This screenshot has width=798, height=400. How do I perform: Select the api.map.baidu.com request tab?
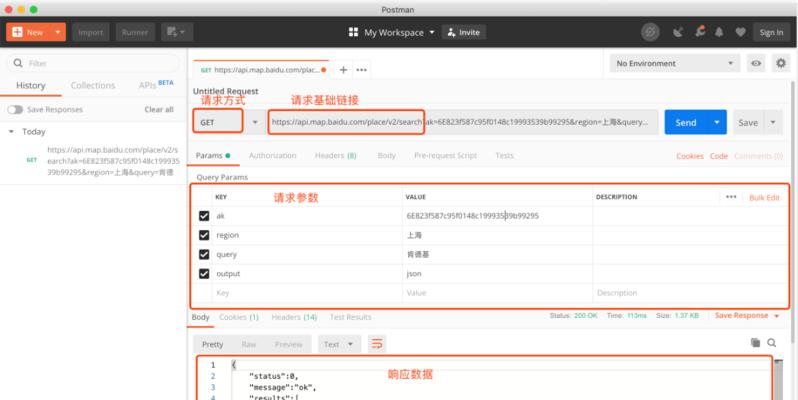261,70
